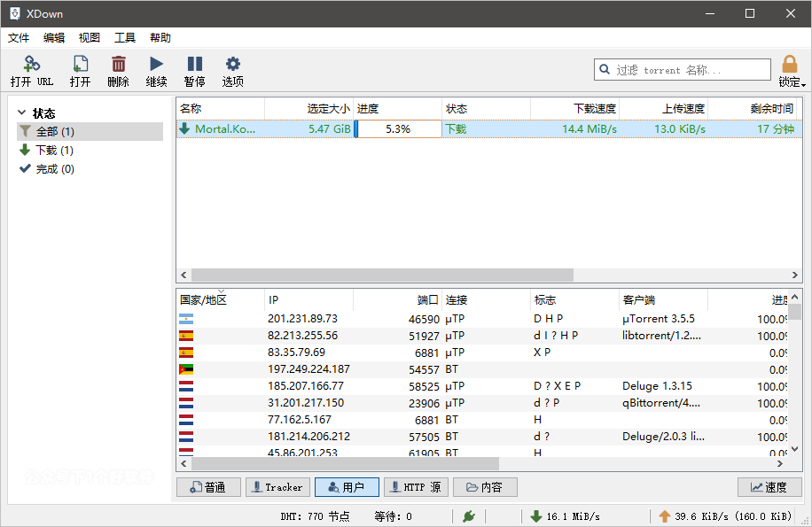Click the 速度 speed graph button
Screen dimensions: 812x527
click(769, 487)
